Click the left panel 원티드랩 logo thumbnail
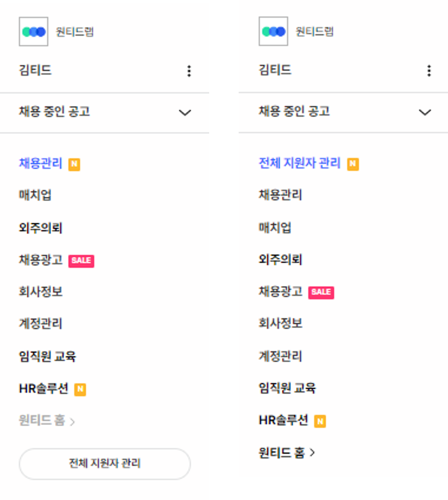The height and width of the screenshot is (500, 448). [x=33, y=32]
